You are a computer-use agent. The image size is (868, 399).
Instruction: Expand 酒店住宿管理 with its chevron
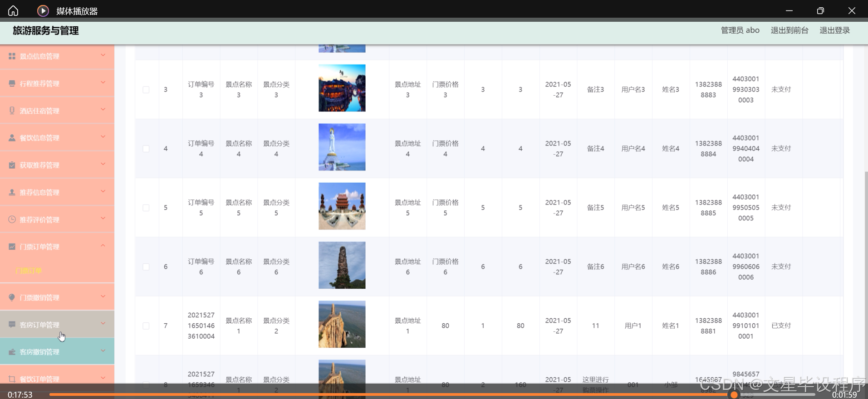point(103,110)
